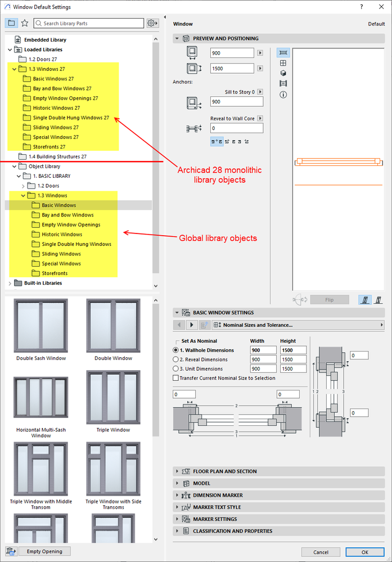Collapse Basic Window Settings panel
This screenshot has height=562, width=392.
click(x=177, y=313)
